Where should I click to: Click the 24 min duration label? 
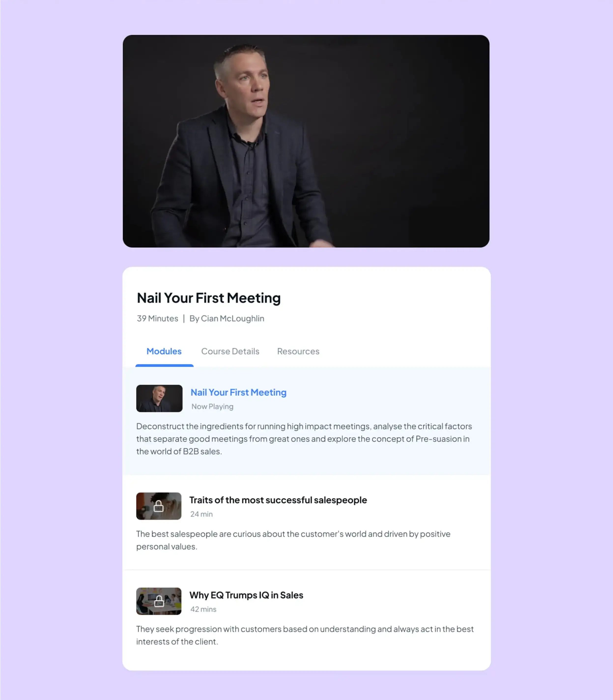(x=201, y=514)
